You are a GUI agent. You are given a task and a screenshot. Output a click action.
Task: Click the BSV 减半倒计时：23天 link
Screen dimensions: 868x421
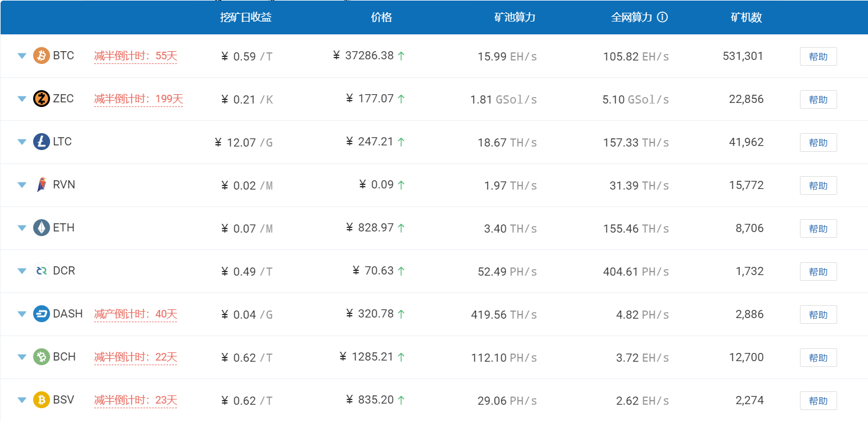(136, 401)
